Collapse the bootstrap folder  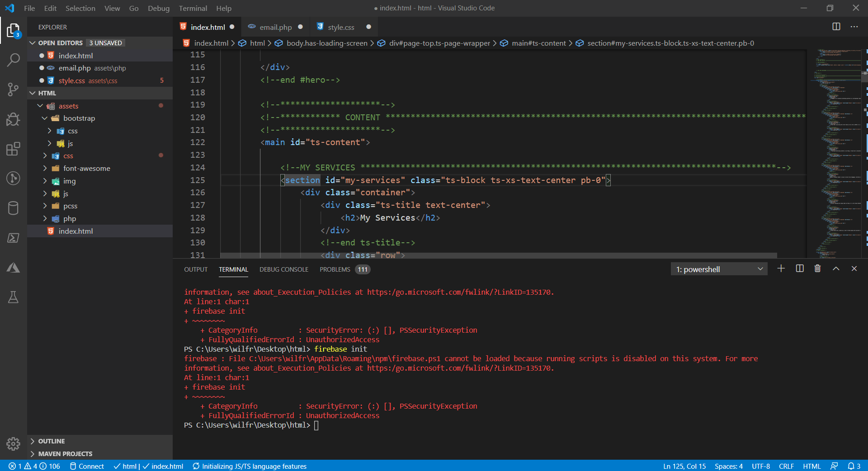(79, 118)
